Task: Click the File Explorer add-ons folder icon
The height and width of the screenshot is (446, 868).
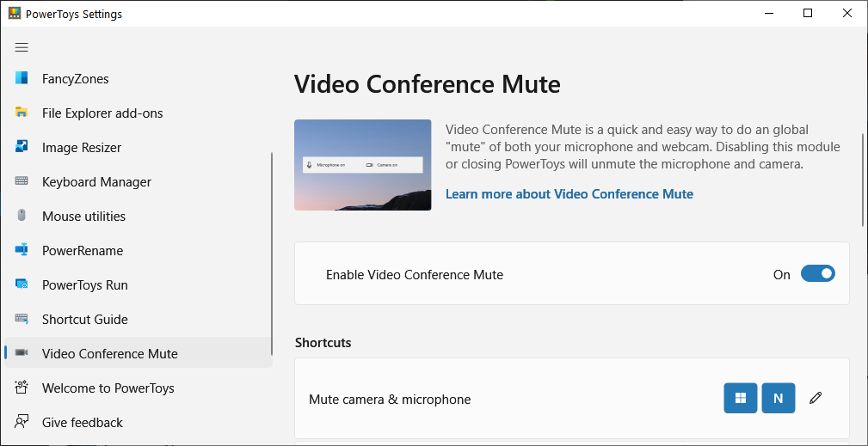Action: [x=22, y=113]
